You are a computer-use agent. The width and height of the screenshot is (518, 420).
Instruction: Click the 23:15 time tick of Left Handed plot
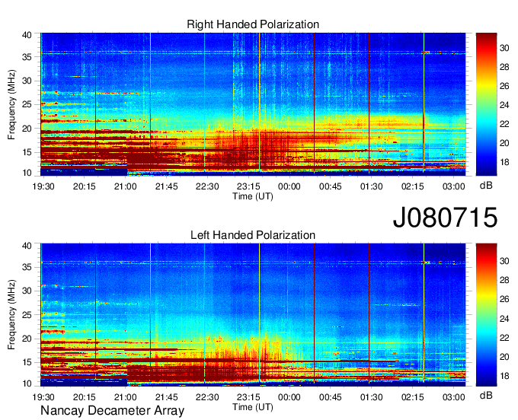pyautogui.click(x=248, y=397)
